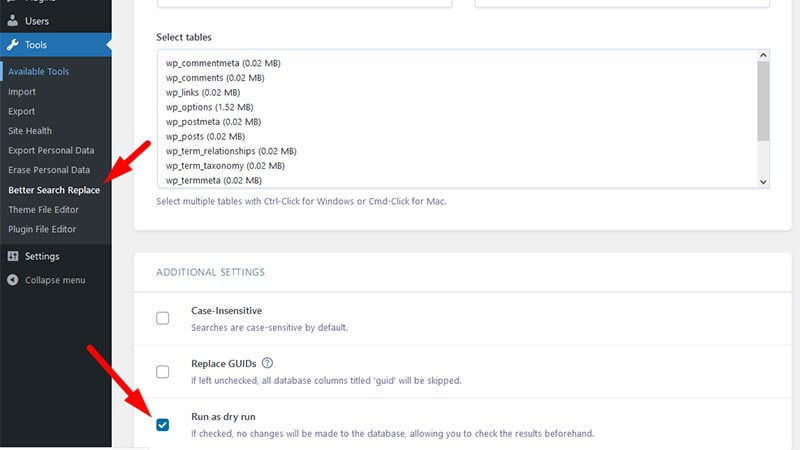Image resolution: width=800 pixels, height=450 pixels.
Task: Click the Settings sliders icon
Action: [x=13, y=256]
